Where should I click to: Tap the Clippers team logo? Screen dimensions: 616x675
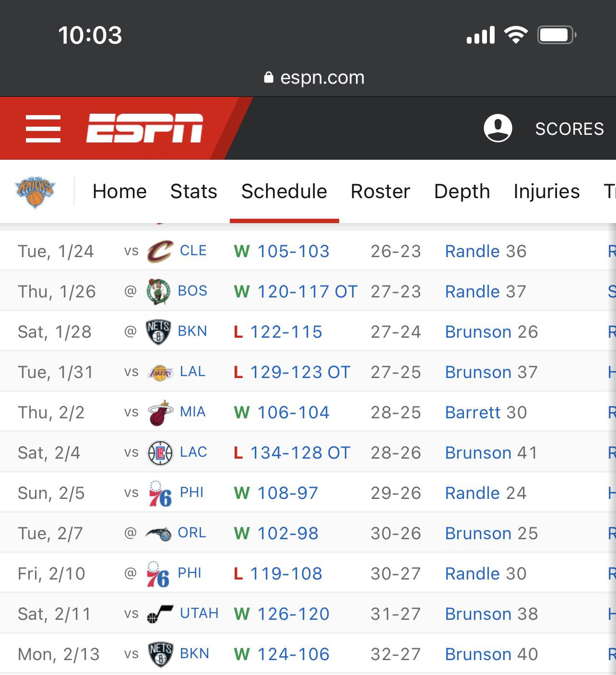pos(160,453)
